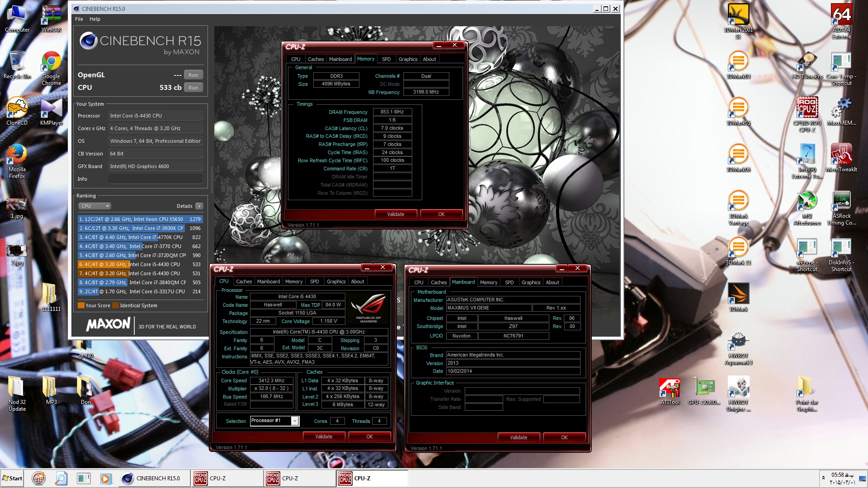Open the Ranking CPU dropdown in Cinebench
This screenshot has height=488, width=868.
click(94, 206)
